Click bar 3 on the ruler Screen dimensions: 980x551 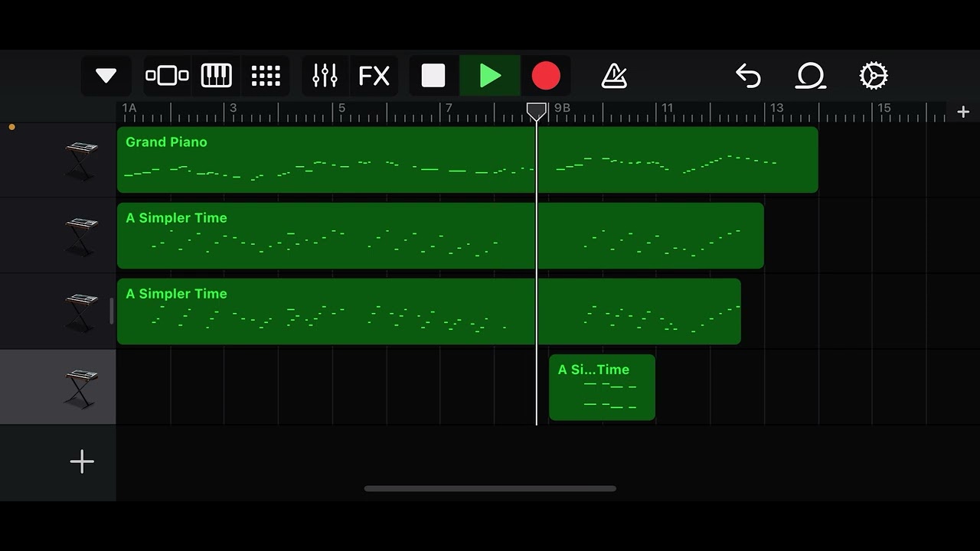[x=233, y=108]
